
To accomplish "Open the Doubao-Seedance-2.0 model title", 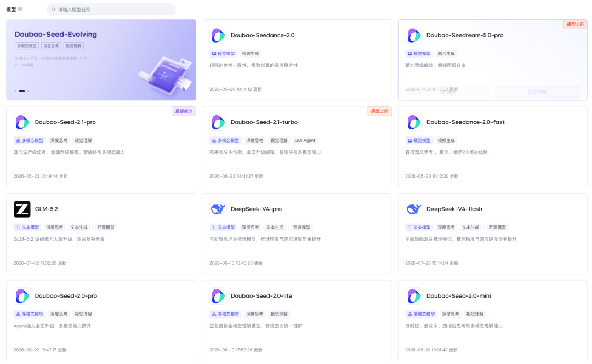I will (x=263, y=35).
